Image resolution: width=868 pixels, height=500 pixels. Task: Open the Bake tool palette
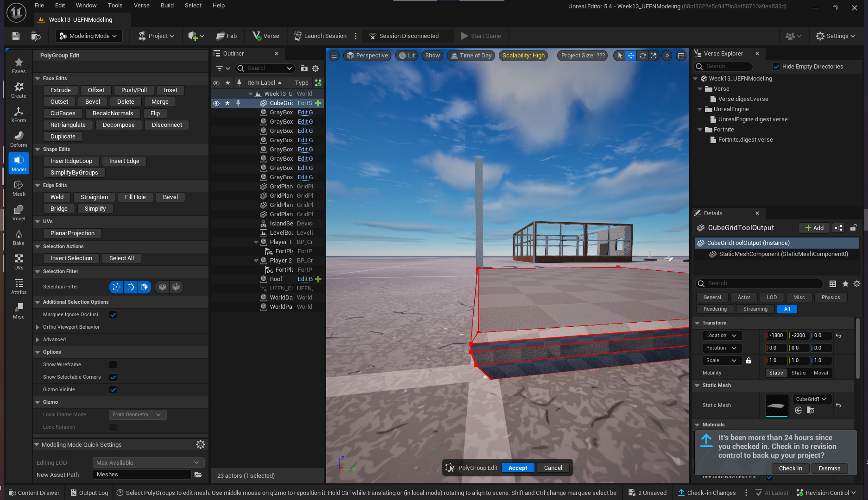(x=19, y=237)
